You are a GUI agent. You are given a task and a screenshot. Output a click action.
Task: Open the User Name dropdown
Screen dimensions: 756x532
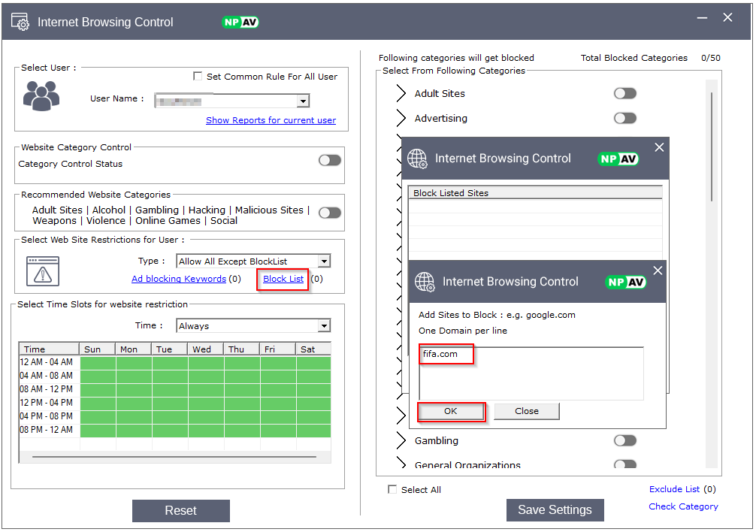tap(302, 101)
